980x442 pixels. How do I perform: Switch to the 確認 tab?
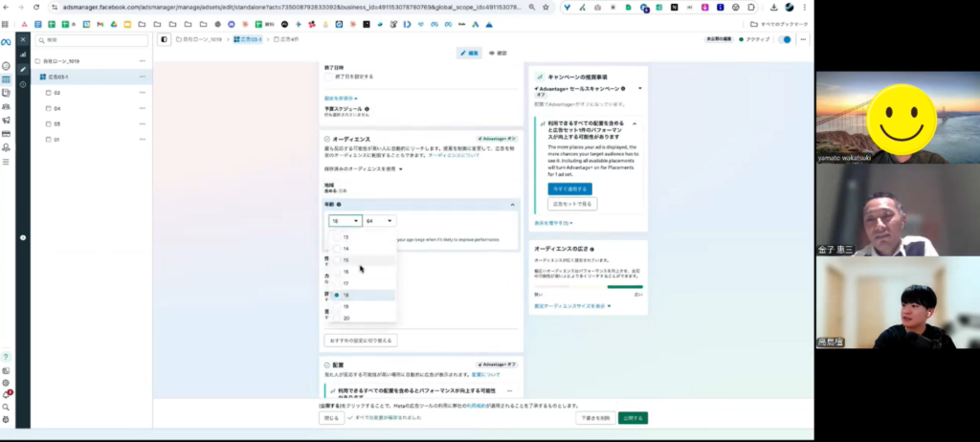498,53
